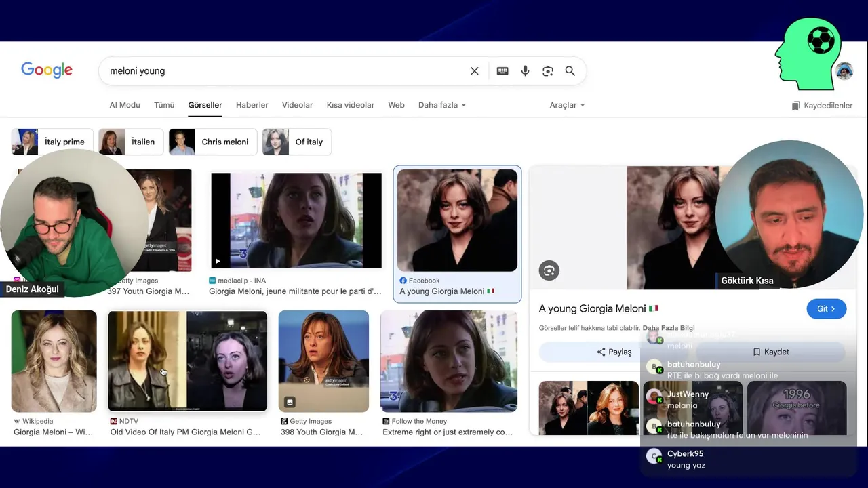Click Paylaş share button
Viewport: 868px width, 488px height.
tap(614, 352)
